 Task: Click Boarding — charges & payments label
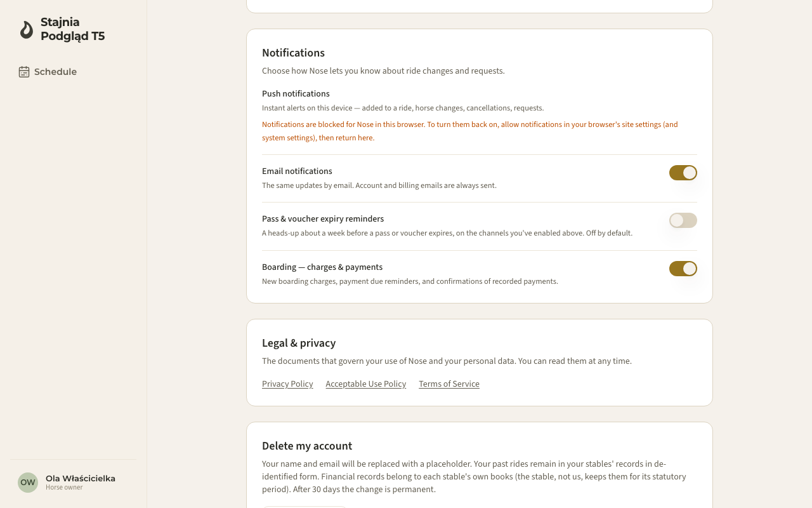click(x=322, y=267)
